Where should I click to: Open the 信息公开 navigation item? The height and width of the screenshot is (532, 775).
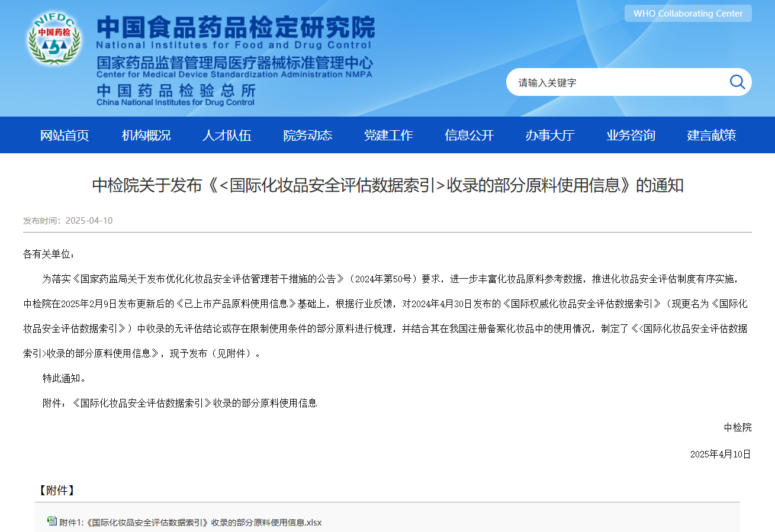(469, 135)
